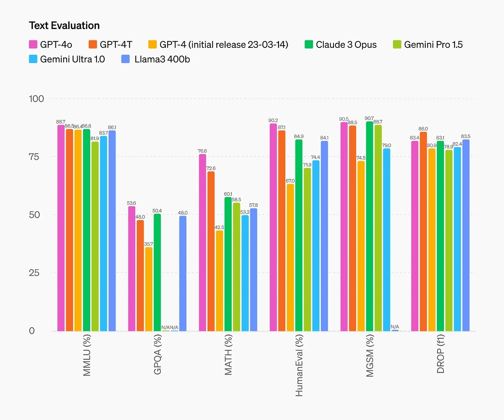Click the cyan Gemini Ultra 1.0 swatch
The height and width of the screenshot is (420, 504).
pos(33,59)
